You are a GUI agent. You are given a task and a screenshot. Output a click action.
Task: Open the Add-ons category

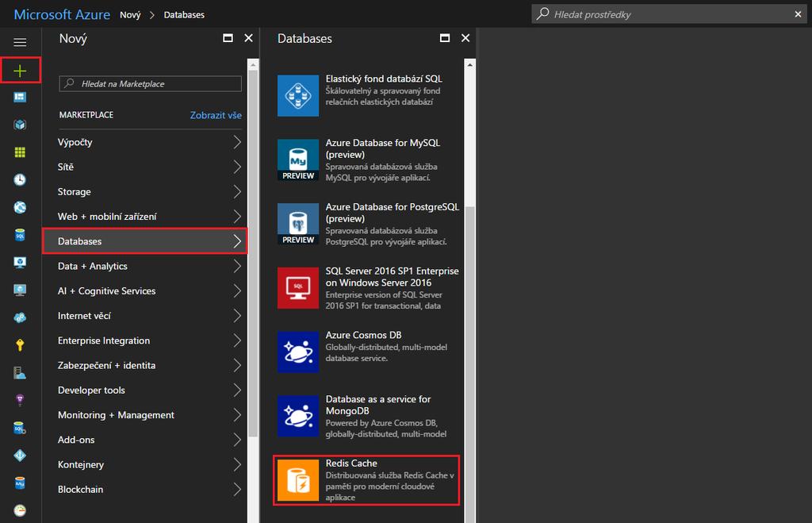[145, 440]
